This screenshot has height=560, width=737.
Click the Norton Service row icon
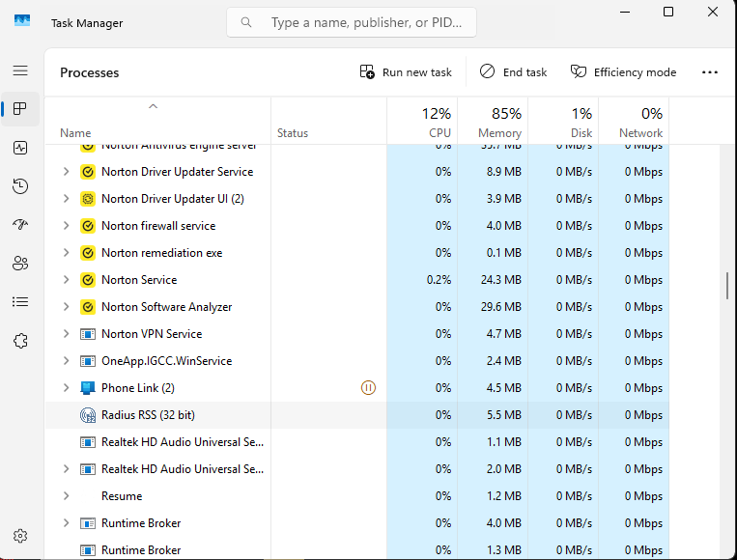88,280
